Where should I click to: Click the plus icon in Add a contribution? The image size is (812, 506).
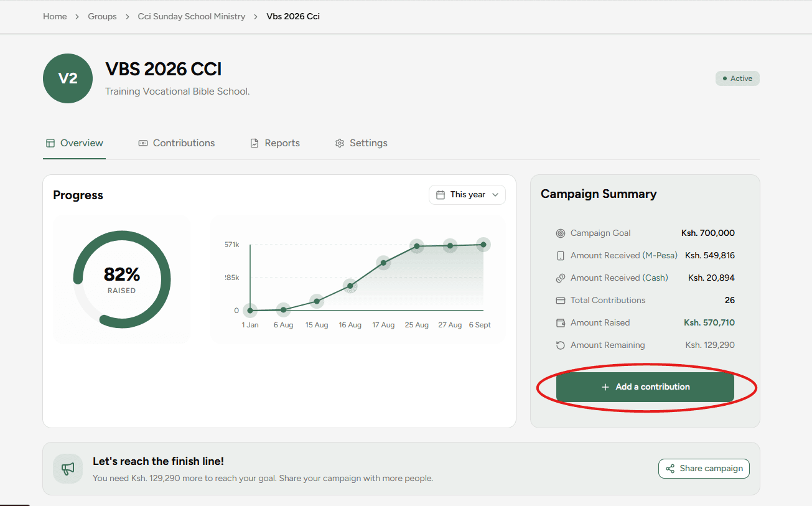(605, 387)
